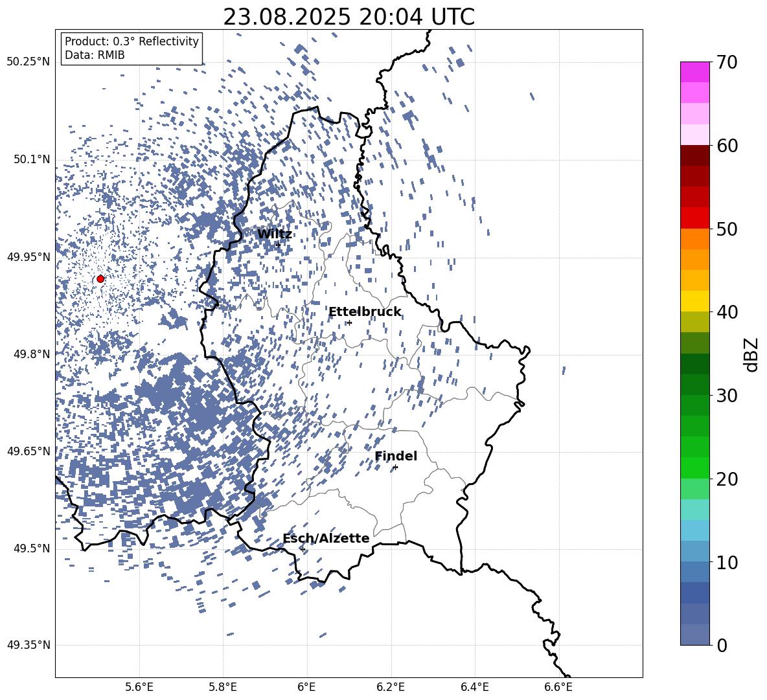Click the 49.5°N latitude label
This screenshot has width=767, height=700.
tap(31, 548)
